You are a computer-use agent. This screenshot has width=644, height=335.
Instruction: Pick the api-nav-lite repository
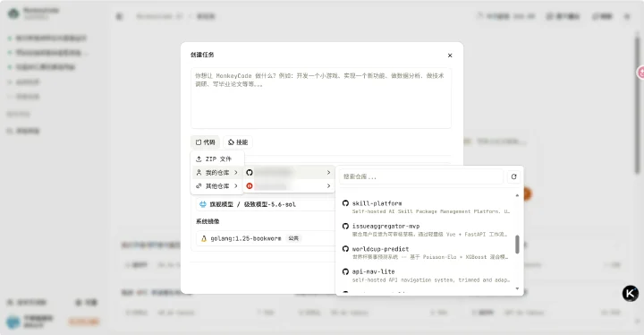coord(426,275)
